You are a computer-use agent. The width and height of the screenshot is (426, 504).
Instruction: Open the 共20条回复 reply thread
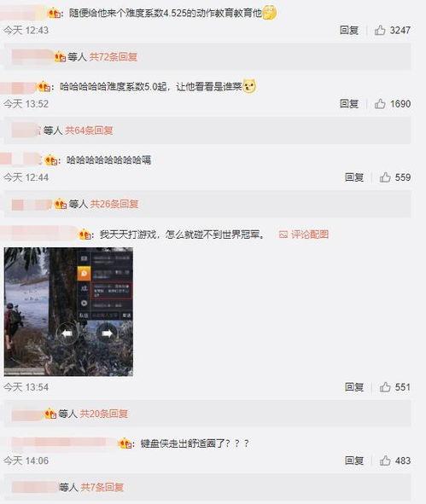(103, 414)
